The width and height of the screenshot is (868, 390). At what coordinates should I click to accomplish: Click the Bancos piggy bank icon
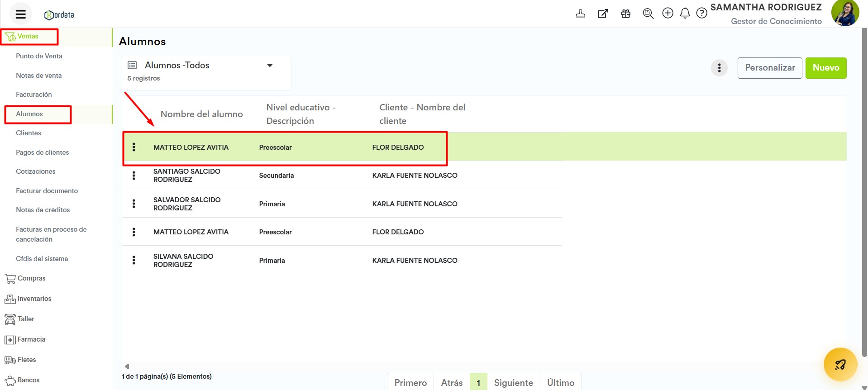pyautogui.click(x=10, y=380)
